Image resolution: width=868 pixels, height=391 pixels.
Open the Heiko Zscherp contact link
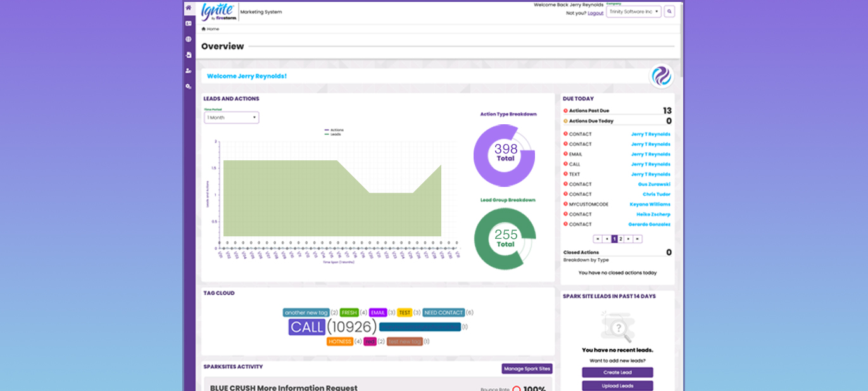click(x=654, y=214)
